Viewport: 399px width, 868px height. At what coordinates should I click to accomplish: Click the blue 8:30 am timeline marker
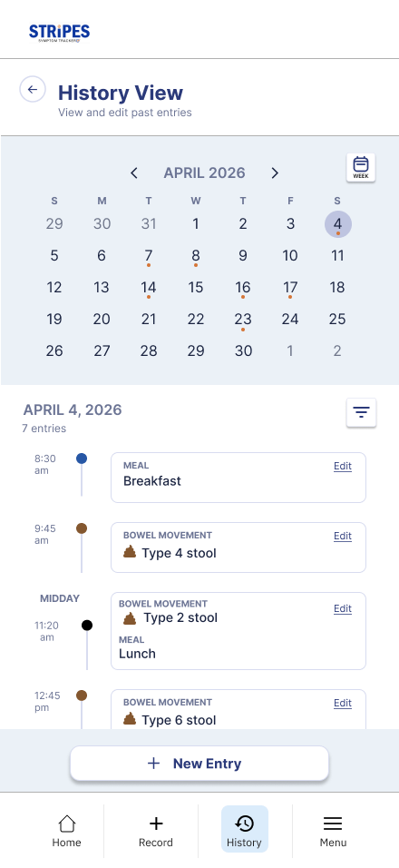82,459
